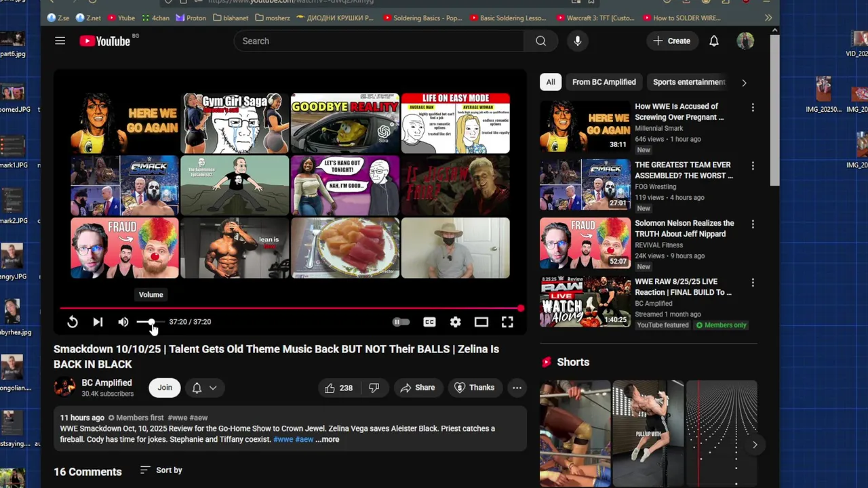
Task: Share the video
Action: (418, 388)
